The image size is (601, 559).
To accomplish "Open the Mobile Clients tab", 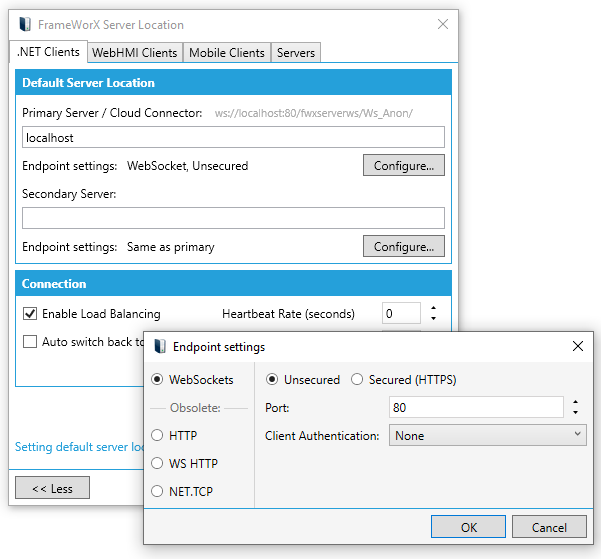I will (227, 53).
